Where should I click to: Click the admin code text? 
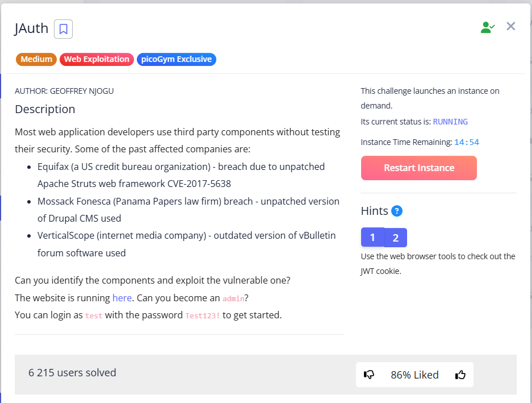click(x=233, y=298)
